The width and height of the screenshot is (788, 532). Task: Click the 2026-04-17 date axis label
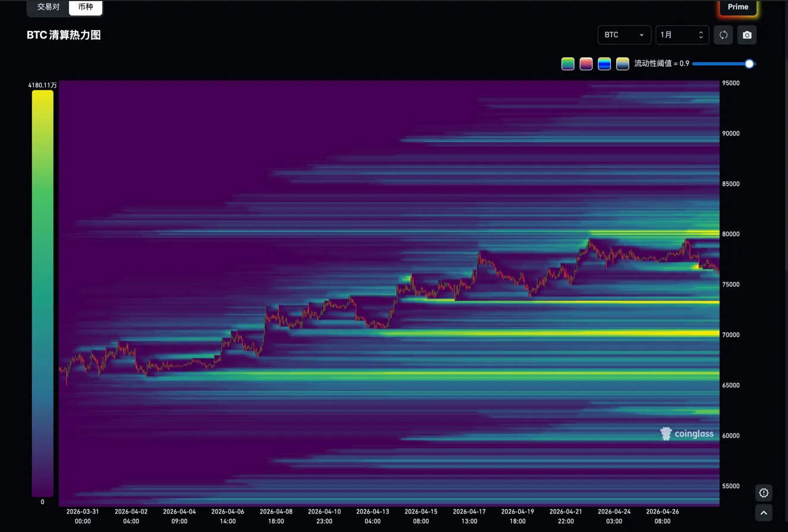pos(469,516)
